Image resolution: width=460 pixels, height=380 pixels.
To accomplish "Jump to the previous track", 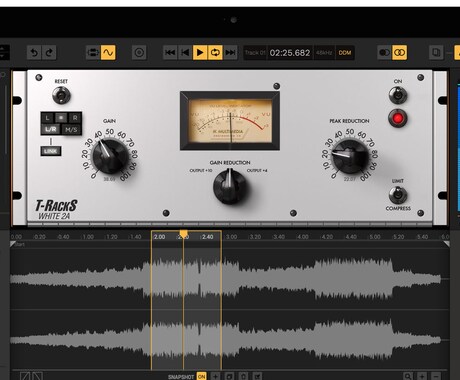I will 170,53.
